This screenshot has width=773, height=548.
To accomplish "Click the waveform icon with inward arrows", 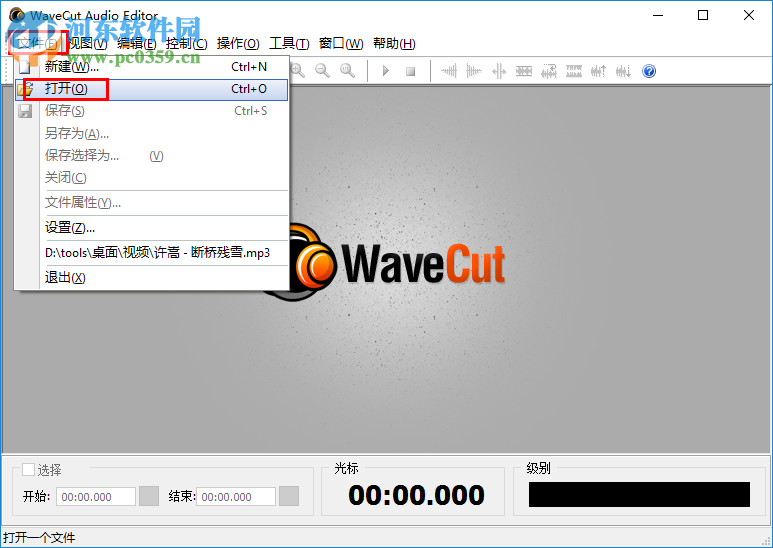I will pos(499,71).
